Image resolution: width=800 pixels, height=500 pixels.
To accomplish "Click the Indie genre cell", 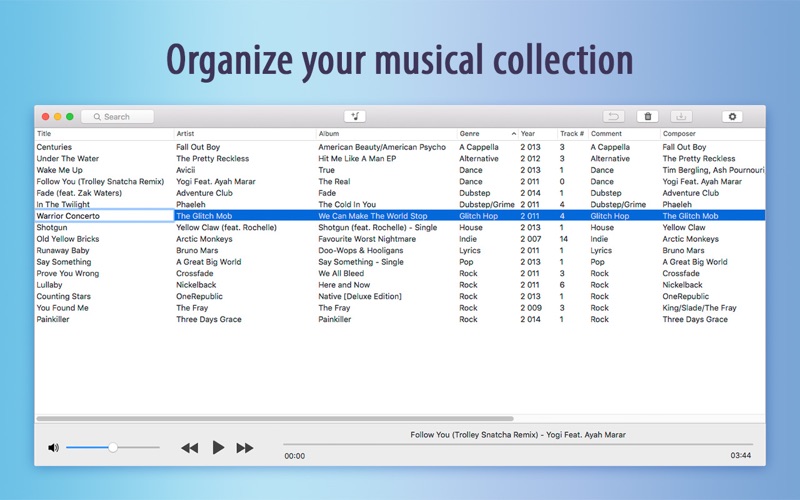I will pyautogui.click(x=468, y=239).
